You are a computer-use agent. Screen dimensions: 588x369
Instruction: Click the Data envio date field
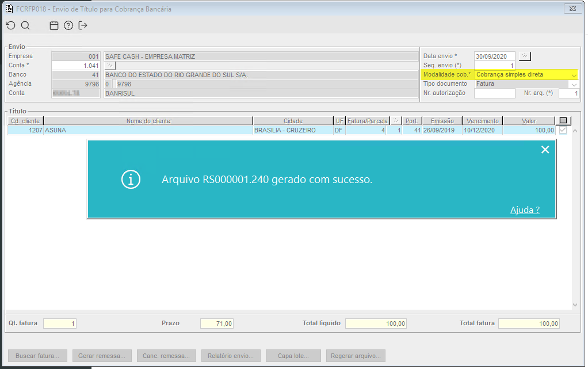click(495, 56)
